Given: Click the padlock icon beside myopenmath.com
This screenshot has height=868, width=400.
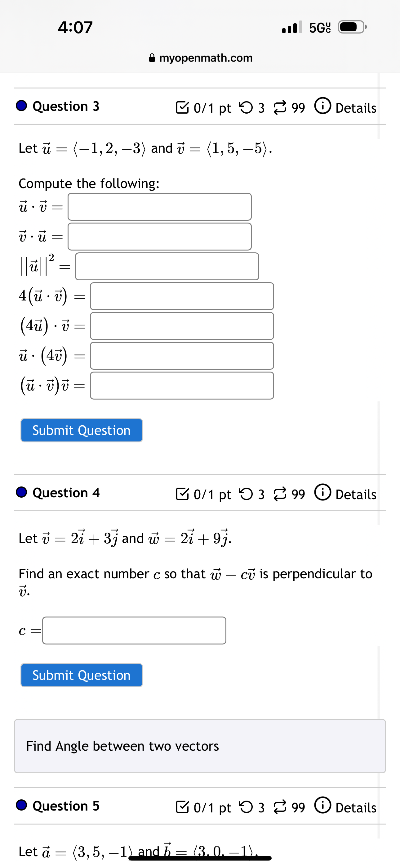Looking at the screenshot, I should [152, 57].
